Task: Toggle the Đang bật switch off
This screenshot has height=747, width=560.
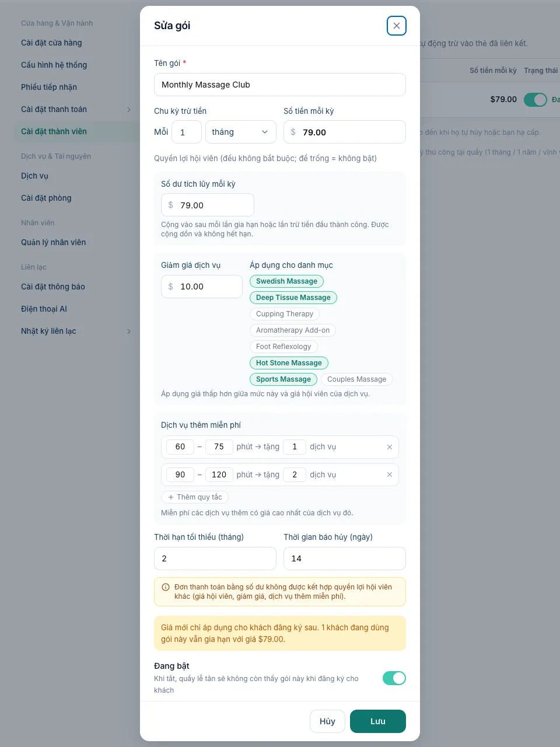Action: 394,678
